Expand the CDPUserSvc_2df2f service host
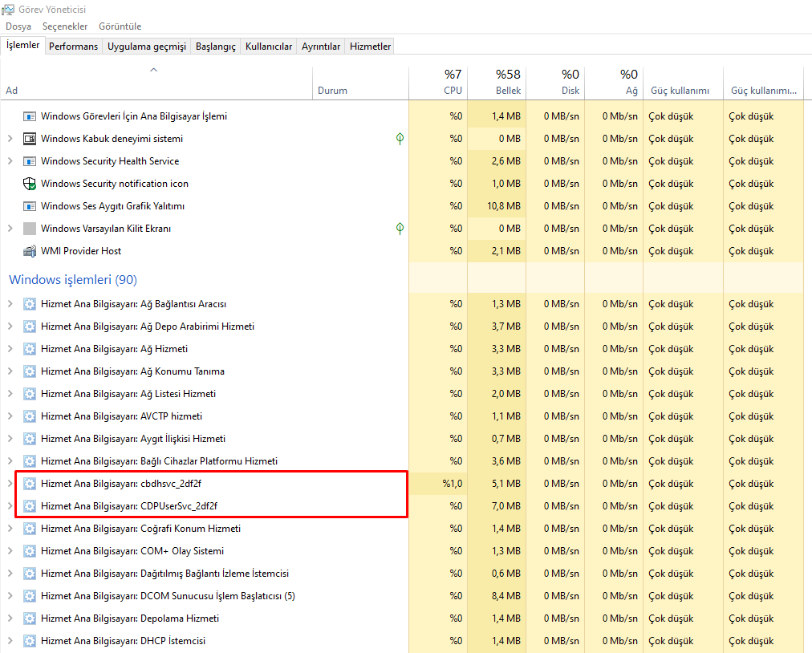Image resolution: width=812 pixels, height=653 pixels. 10,506
